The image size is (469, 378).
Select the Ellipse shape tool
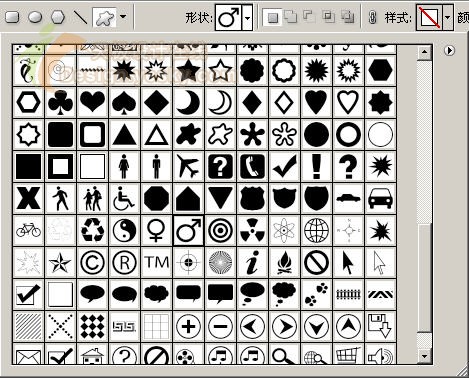tap(35, 17)
